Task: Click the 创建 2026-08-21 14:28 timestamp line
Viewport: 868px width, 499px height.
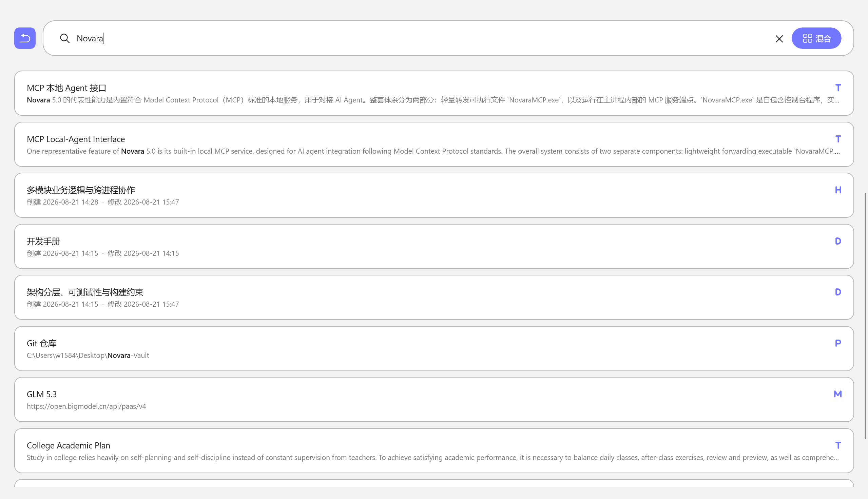Action: pyautogui.click(x=103, y=202)
